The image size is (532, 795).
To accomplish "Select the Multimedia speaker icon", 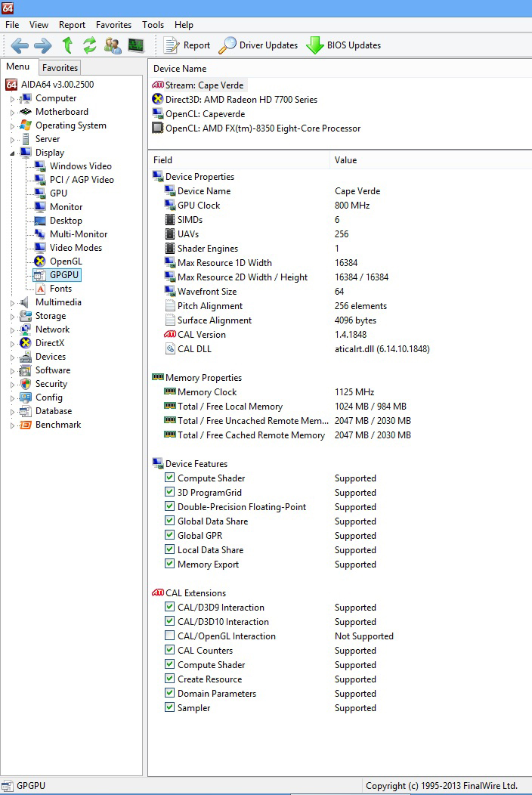I will coord(24,302).
